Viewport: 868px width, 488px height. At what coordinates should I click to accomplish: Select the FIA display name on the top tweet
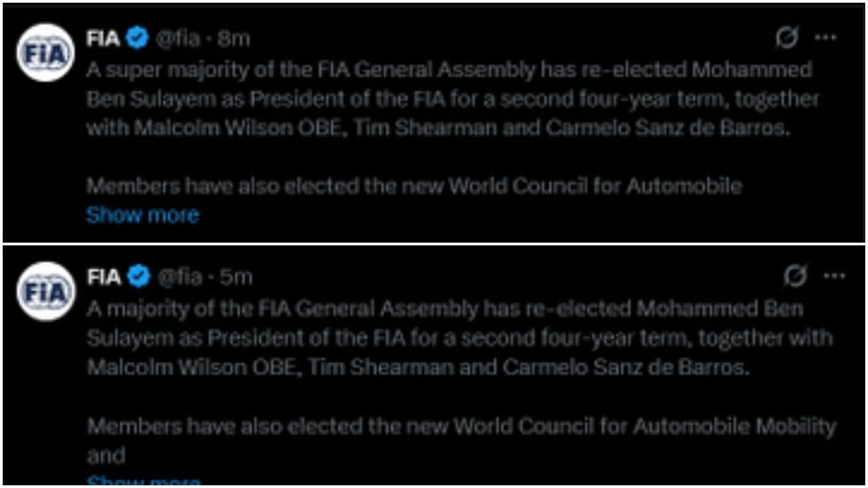(x=103, y=38)
